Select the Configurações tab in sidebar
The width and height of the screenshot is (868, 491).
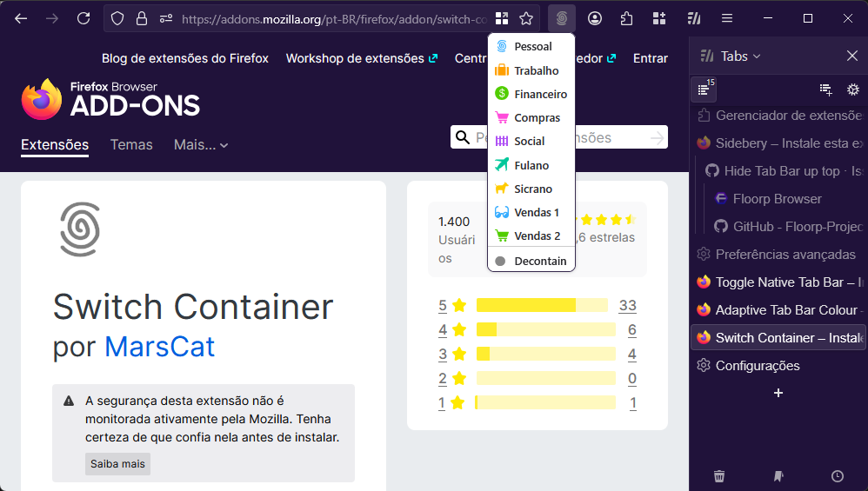click(778, 366)
